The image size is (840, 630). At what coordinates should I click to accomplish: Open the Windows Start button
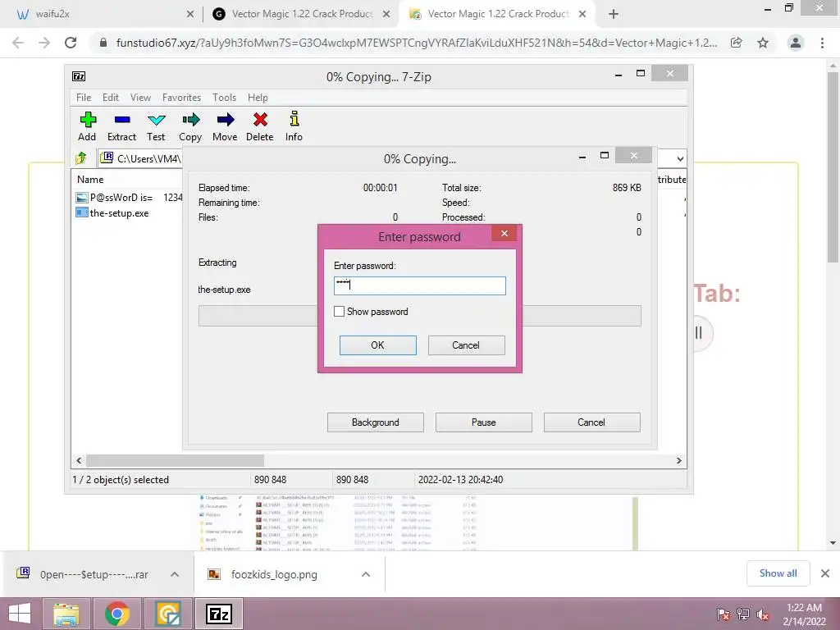[x=20, y=614]
